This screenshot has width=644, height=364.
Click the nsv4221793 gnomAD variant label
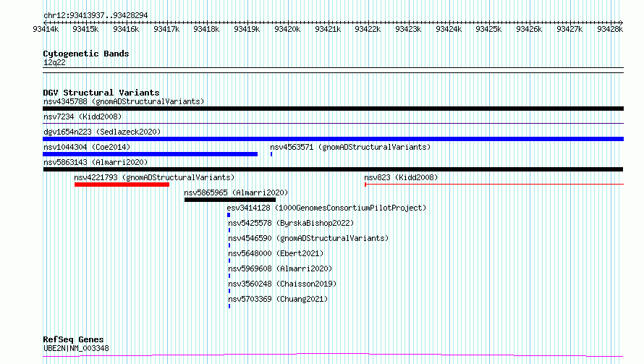(x=154, y=177)
